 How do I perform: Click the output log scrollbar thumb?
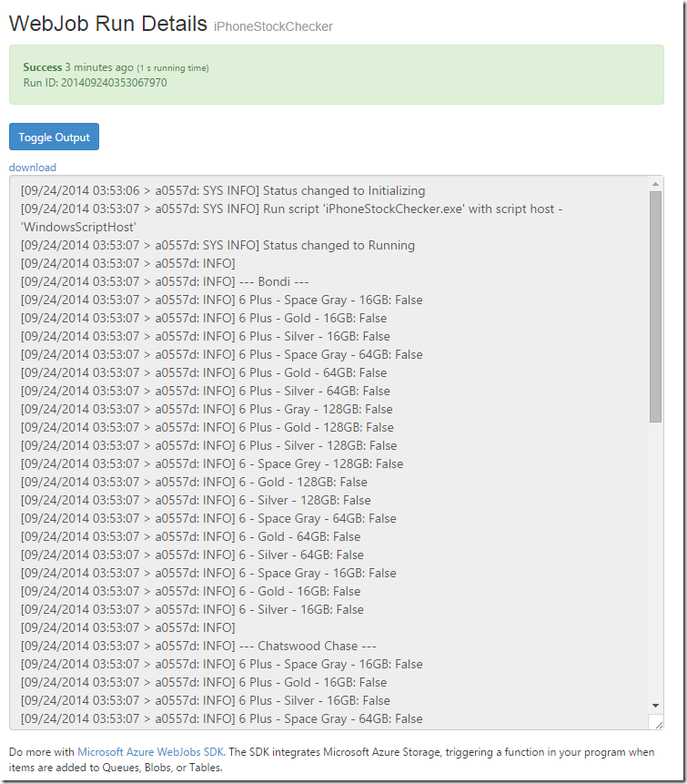[x=655, y=307]
